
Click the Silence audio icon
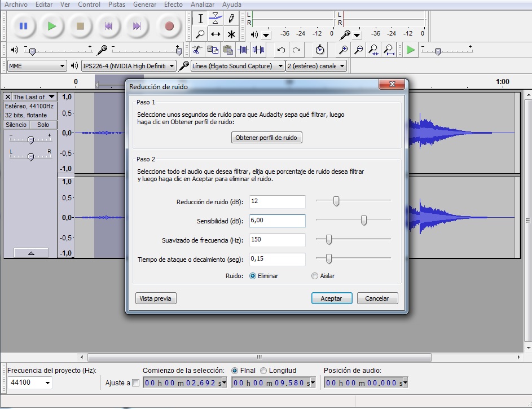coord(258,50)
